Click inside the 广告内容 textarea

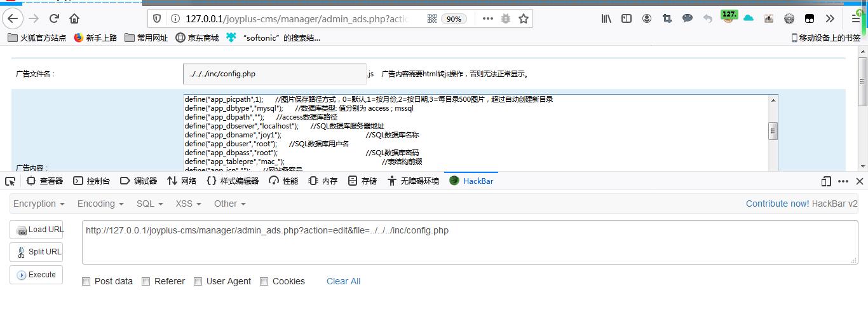[x=475, y=133]
